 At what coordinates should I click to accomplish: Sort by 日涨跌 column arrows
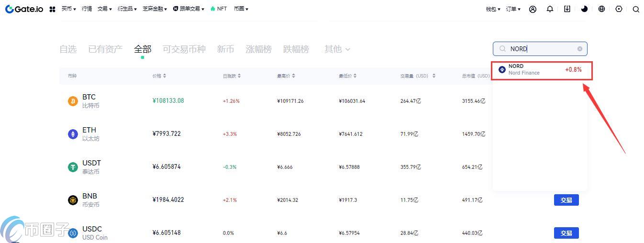coord(239,76)
